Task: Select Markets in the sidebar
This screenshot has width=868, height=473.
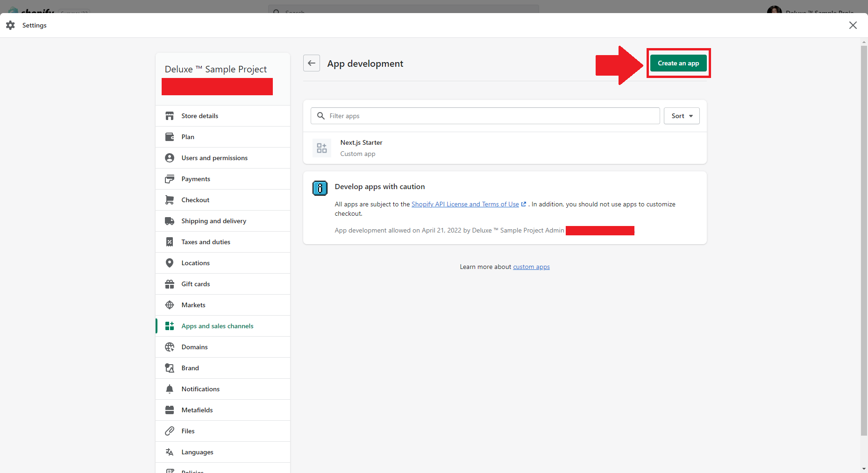Action: pyautogui.click(x=223, y=305)
